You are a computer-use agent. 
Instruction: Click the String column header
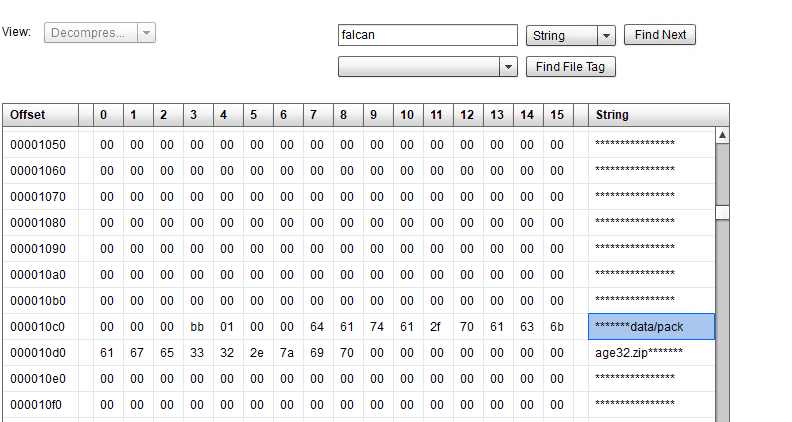(650, 115)
